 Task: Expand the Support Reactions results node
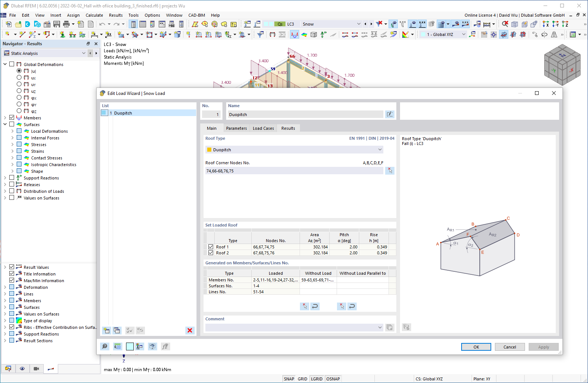(5, 178)
